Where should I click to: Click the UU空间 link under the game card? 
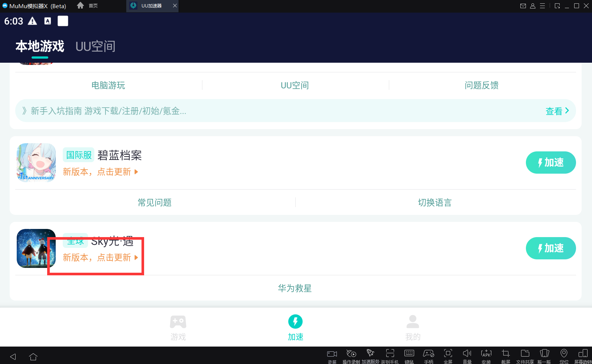[x=295, y=85]
